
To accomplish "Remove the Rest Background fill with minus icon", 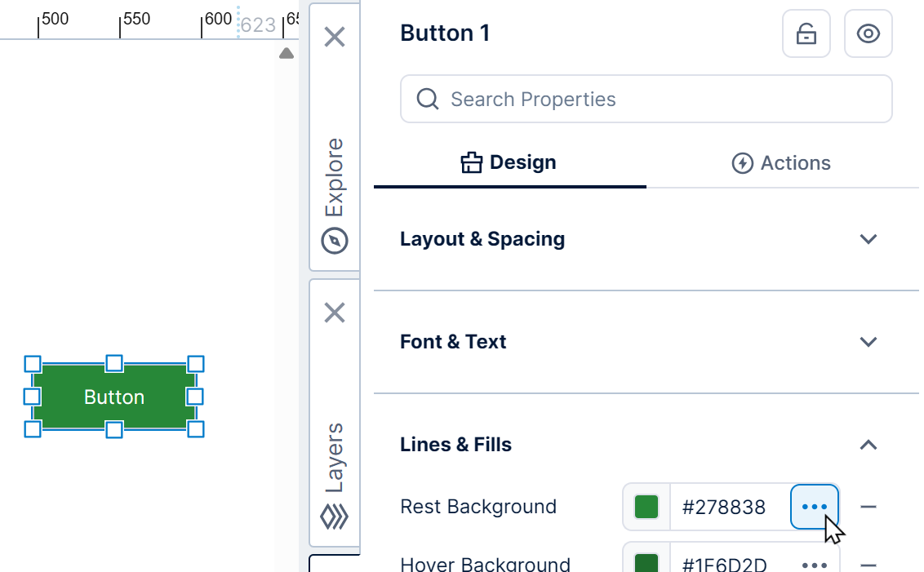I will [869, 507].
